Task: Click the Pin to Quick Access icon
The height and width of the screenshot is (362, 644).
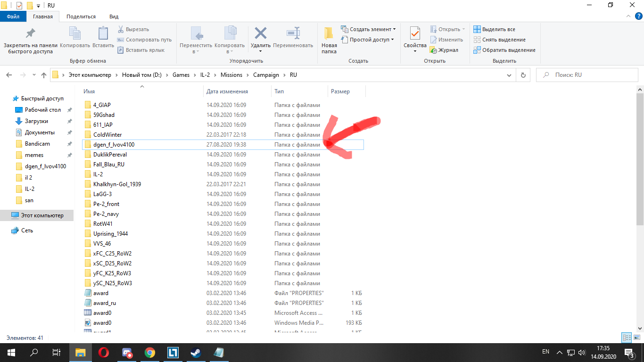Action: 30,33
